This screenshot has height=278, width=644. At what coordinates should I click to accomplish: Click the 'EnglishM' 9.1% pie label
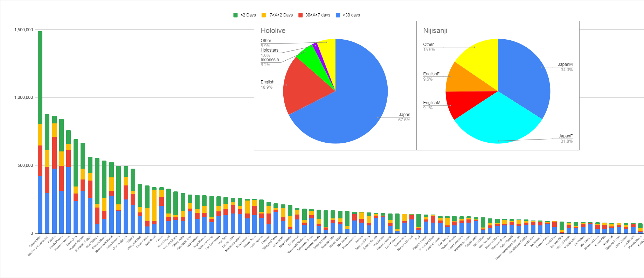[x=432, y=105]
